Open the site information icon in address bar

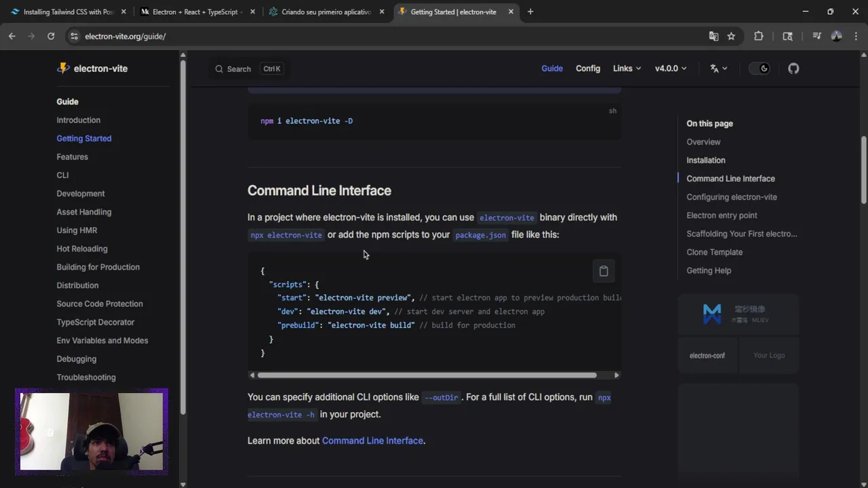73,37
